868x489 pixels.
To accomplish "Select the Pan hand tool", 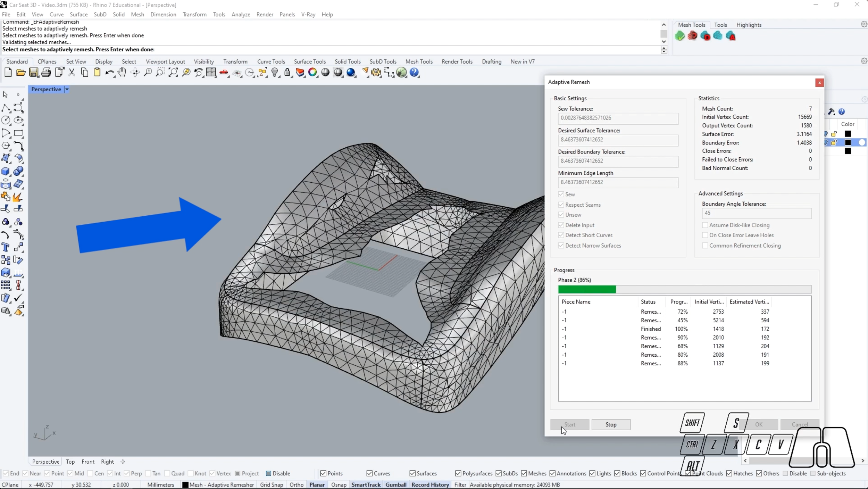I will pos(122,73).
